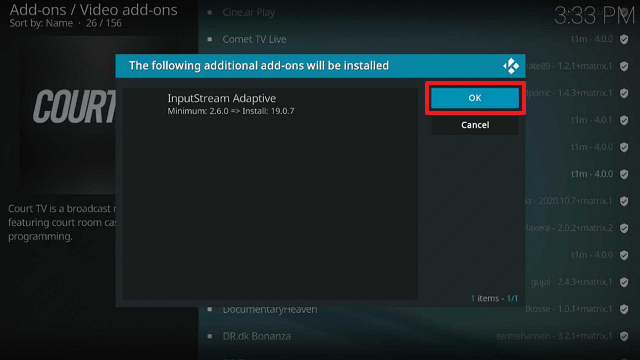Click the 3:33 PM clock
Image resolution: width=640 pixels, height=360 pixels.
pos(594,16)
